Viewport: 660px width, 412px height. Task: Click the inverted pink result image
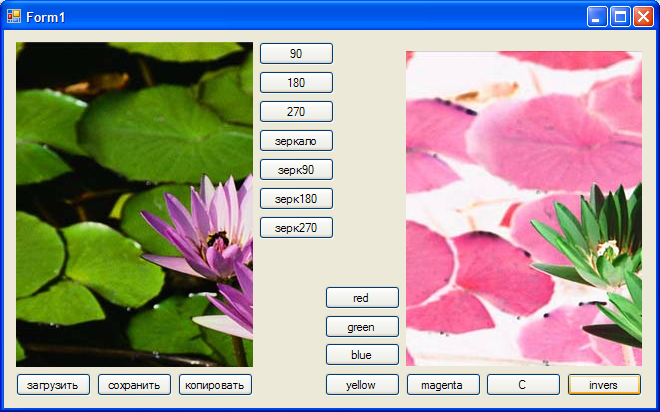523,208
